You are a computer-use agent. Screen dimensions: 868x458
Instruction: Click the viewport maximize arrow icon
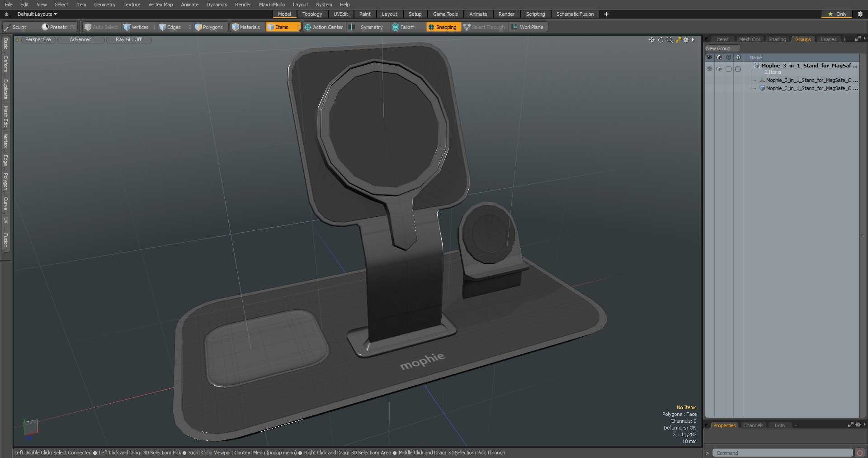tap(678, 40)
